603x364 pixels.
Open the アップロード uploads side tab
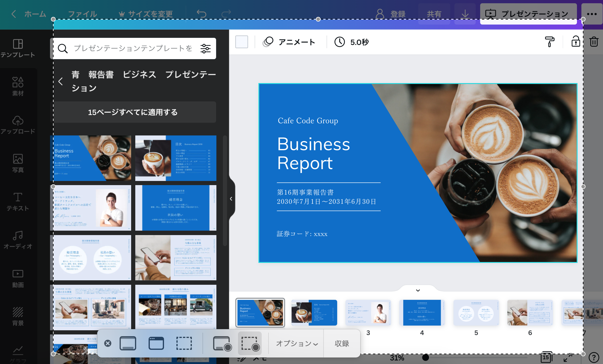[18, 124]
